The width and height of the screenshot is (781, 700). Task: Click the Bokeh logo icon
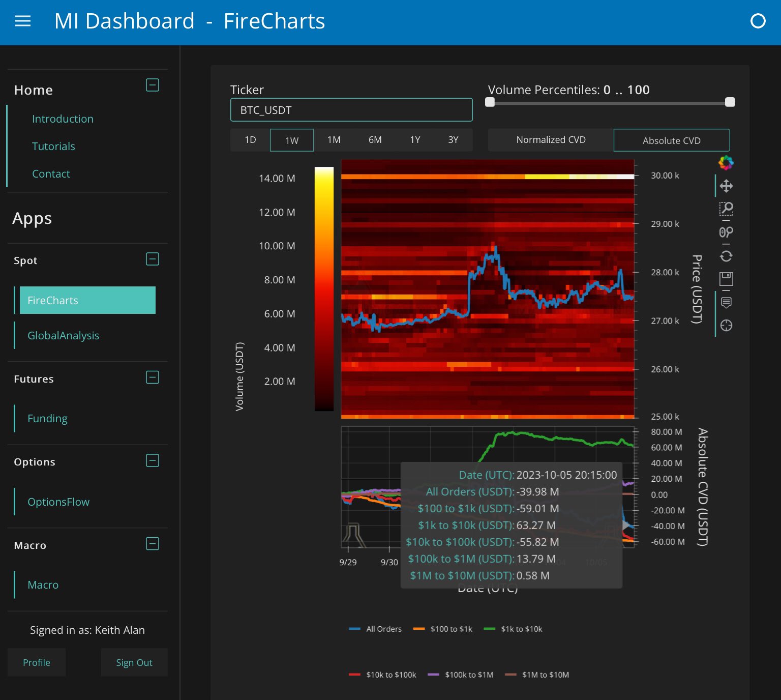(x=726, y=163)
